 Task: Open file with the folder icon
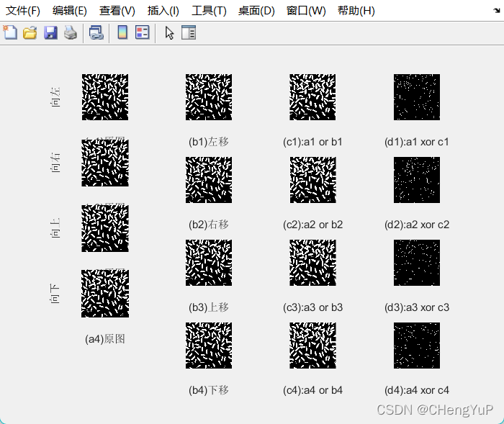click(30, 32)
